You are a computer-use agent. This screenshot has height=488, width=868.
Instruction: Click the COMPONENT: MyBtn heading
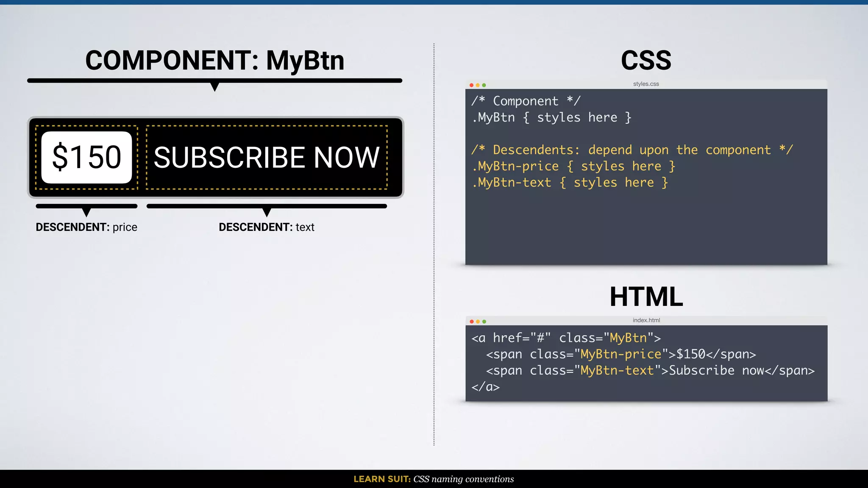click(215, 60)
